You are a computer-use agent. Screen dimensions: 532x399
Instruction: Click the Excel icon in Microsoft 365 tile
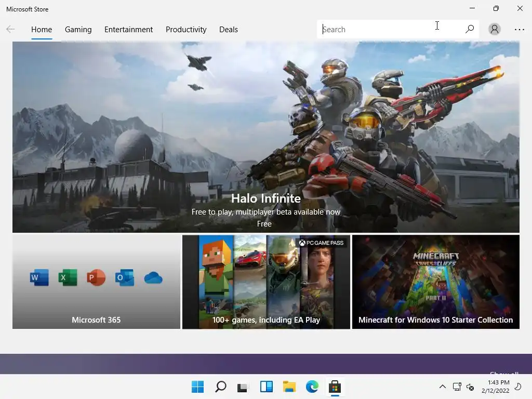pyautogui.click(x=68, y=277)
